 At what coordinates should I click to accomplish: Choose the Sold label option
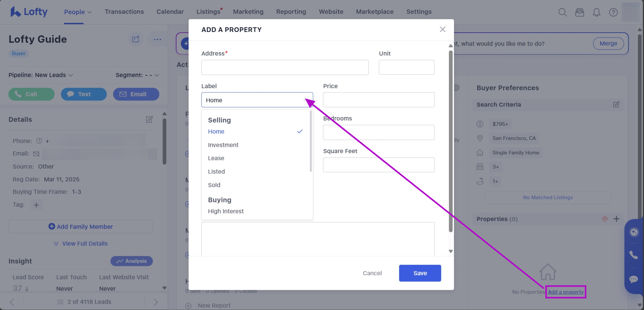(x=214, y=185)
